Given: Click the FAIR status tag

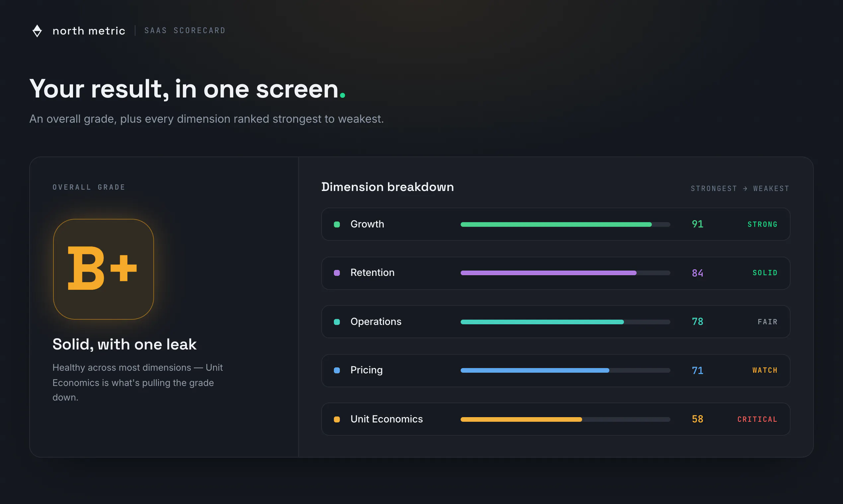Looking at the screenshot, I should [768, 322].
